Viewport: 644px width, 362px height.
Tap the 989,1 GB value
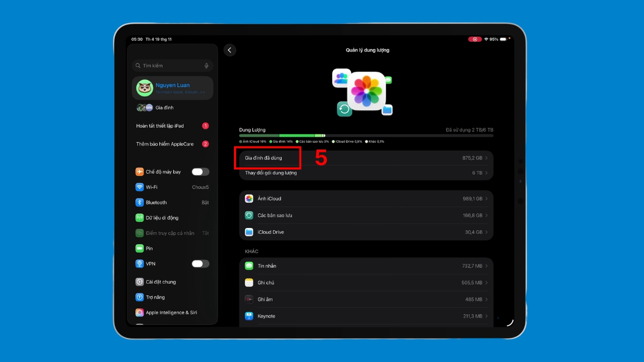[x=472, y=198]
